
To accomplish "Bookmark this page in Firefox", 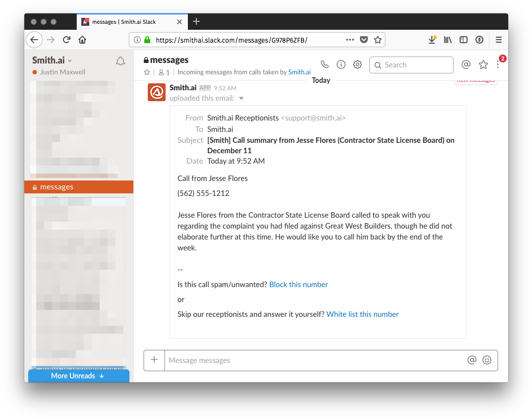I will (378, 39).
